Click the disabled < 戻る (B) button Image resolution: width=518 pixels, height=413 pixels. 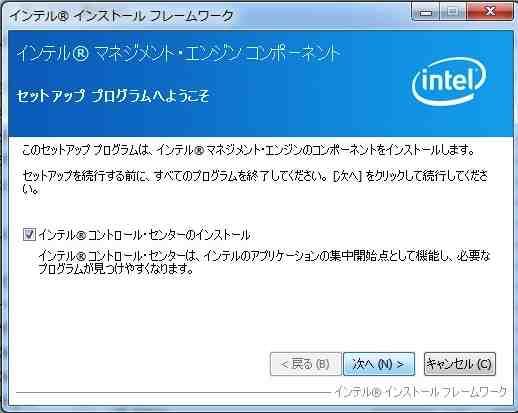tap(306, 364)
